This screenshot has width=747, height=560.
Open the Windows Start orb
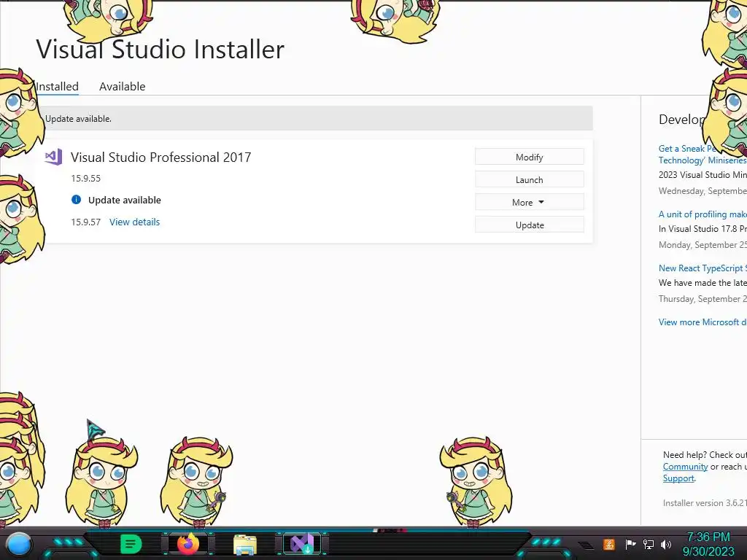click(x=20, y=544)
